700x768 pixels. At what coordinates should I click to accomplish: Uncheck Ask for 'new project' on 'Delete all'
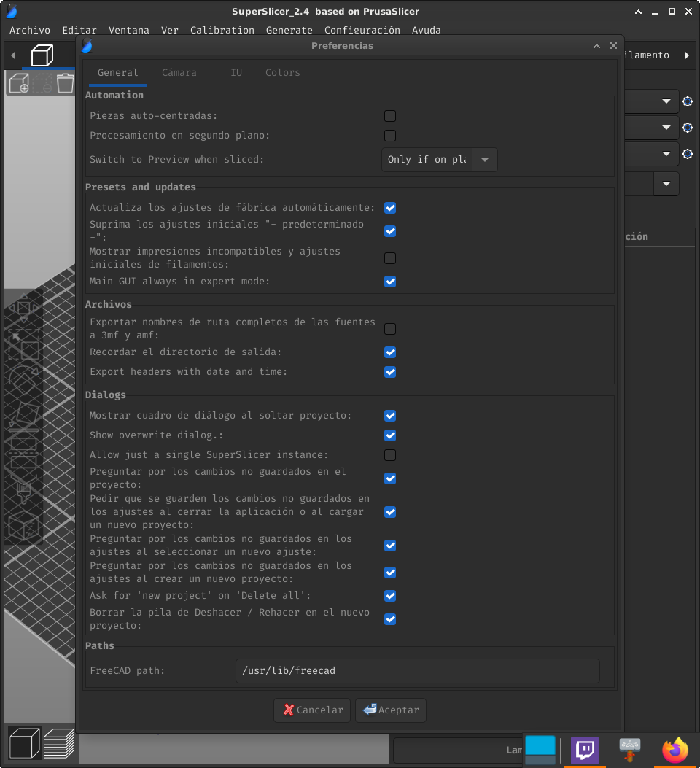390,596
